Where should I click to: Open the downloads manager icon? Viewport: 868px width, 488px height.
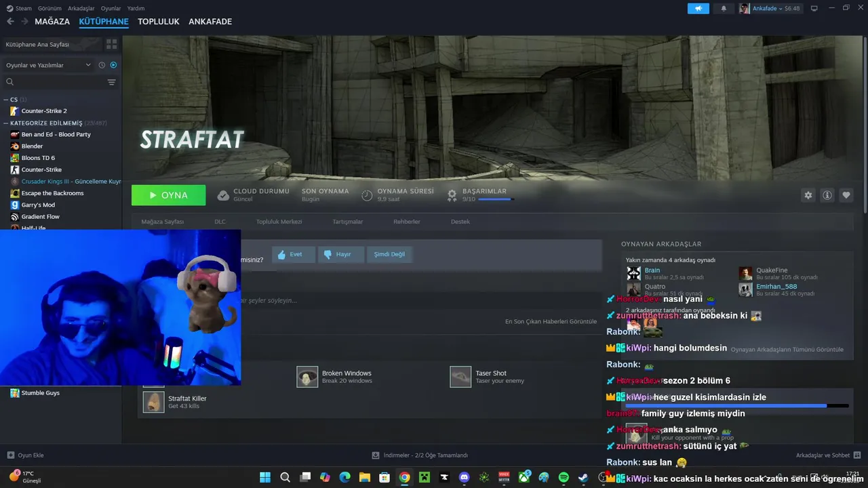pyautogui.click(x=376, y=455)
